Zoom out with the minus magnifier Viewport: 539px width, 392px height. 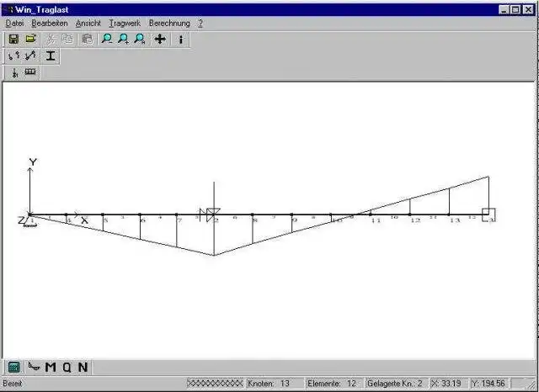pyautogui.click(x=107, y=40)
